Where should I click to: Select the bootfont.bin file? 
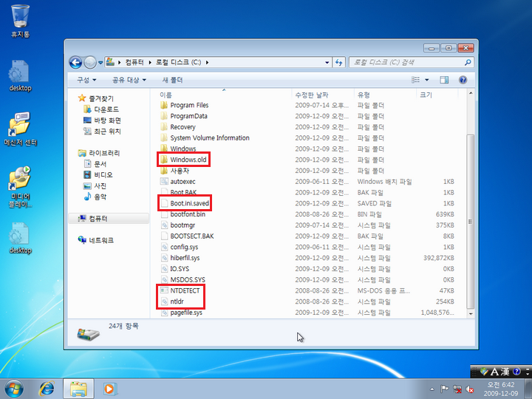(x=183, y=214)
